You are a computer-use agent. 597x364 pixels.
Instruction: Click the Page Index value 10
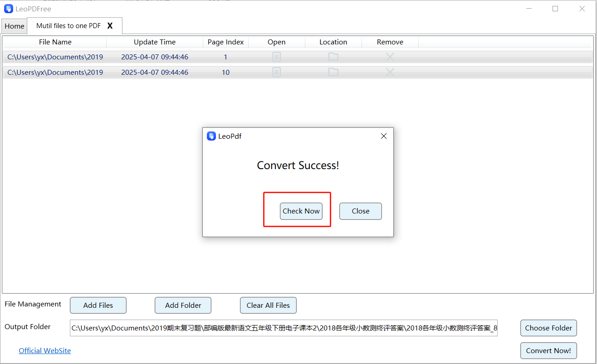pos(225,73)
